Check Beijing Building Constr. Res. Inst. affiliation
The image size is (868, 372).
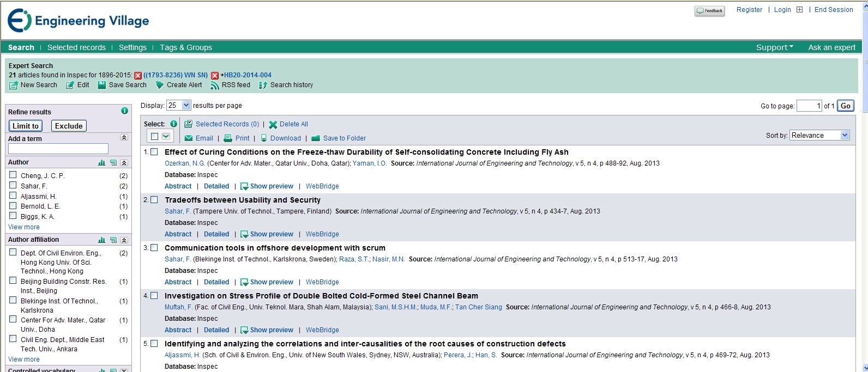tap(13, 280)
